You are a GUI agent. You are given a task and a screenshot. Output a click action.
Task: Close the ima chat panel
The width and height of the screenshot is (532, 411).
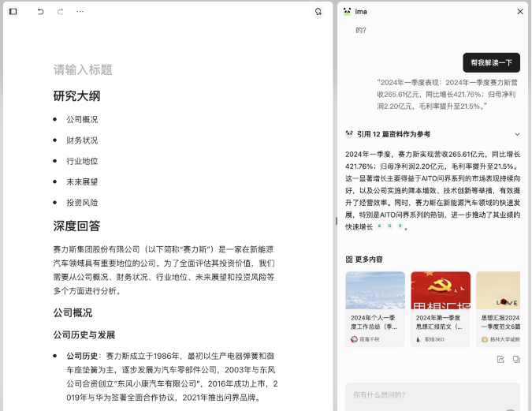520,12
